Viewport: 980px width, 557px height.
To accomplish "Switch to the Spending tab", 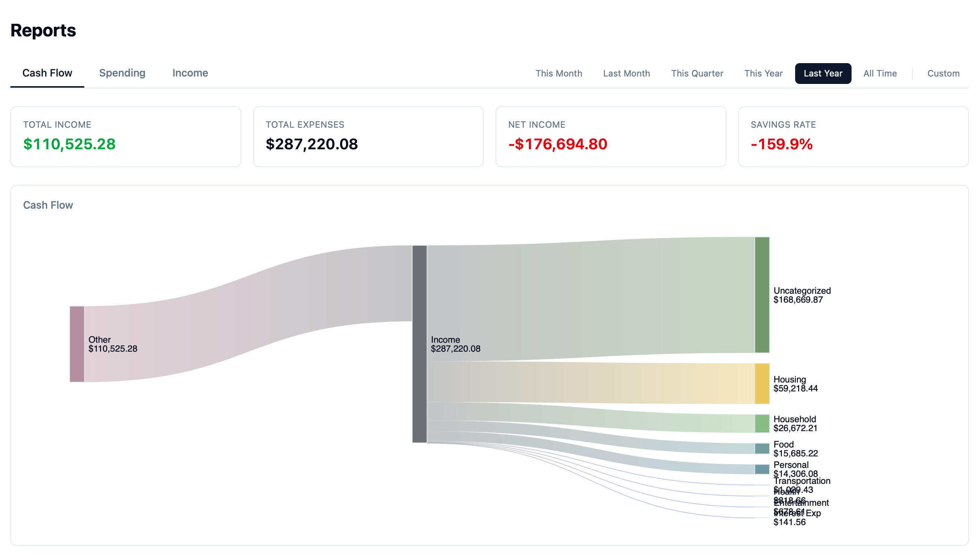I will tap(122, 73).
